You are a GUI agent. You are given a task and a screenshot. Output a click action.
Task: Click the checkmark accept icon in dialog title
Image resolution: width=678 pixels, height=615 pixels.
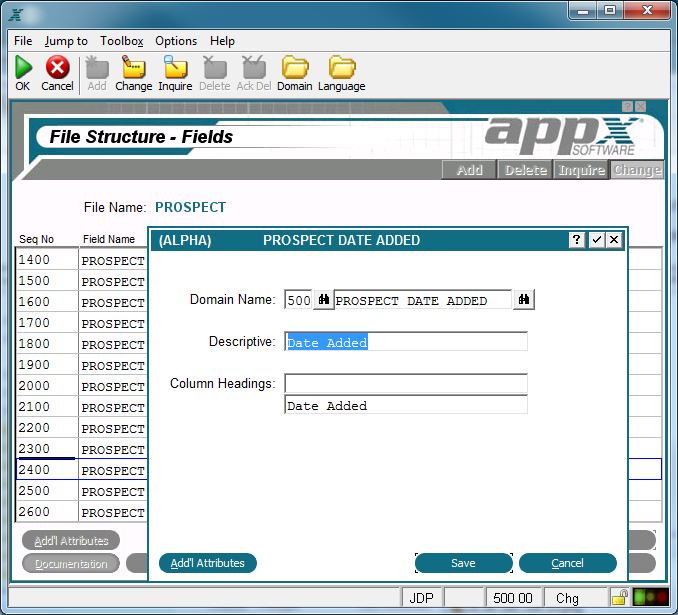click(597, 240)
